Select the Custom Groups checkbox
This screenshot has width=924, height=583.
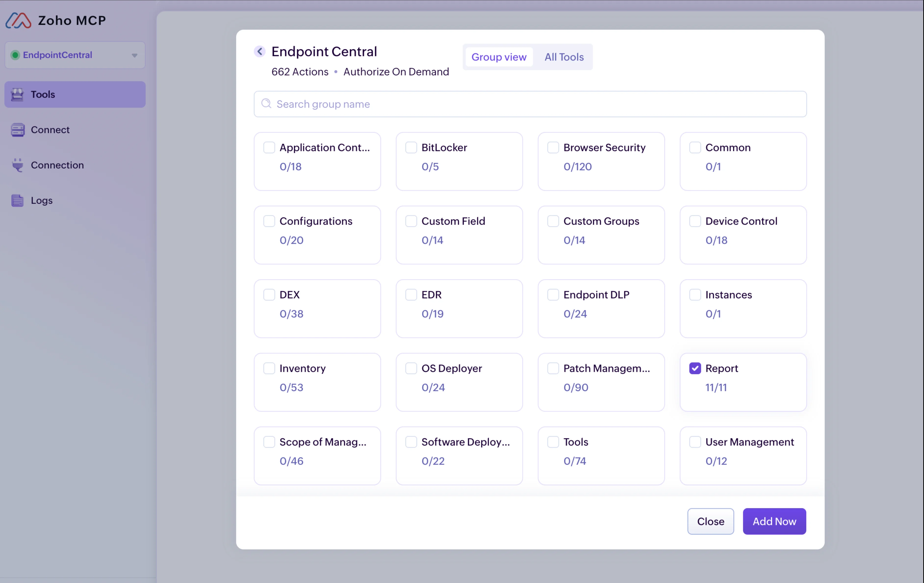tap(553, 221)
